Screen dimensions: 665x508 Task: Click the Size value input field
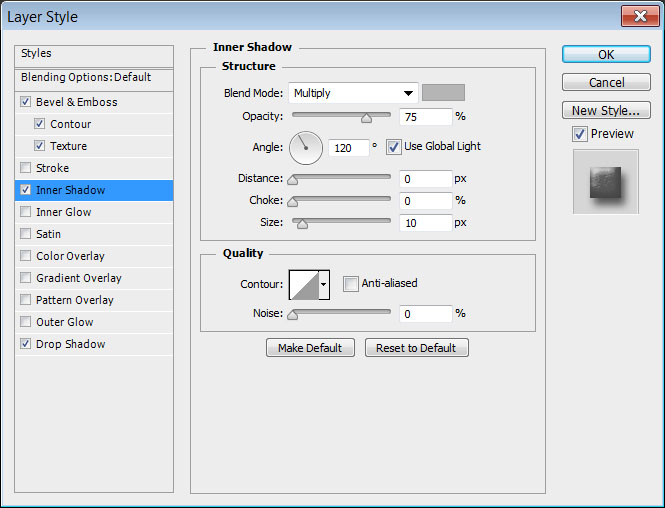[x=424, y=223]
